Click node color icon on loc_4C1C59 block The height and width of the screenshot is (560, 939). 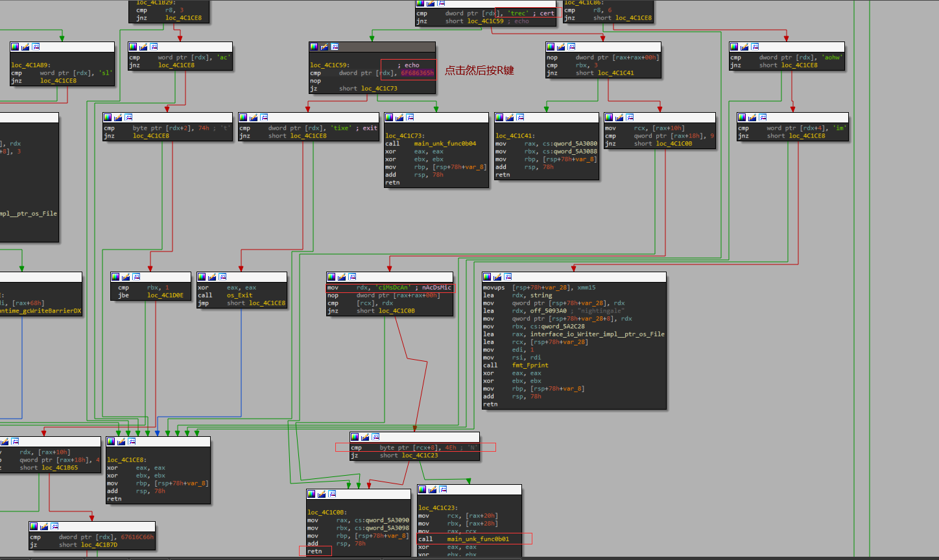314,47
